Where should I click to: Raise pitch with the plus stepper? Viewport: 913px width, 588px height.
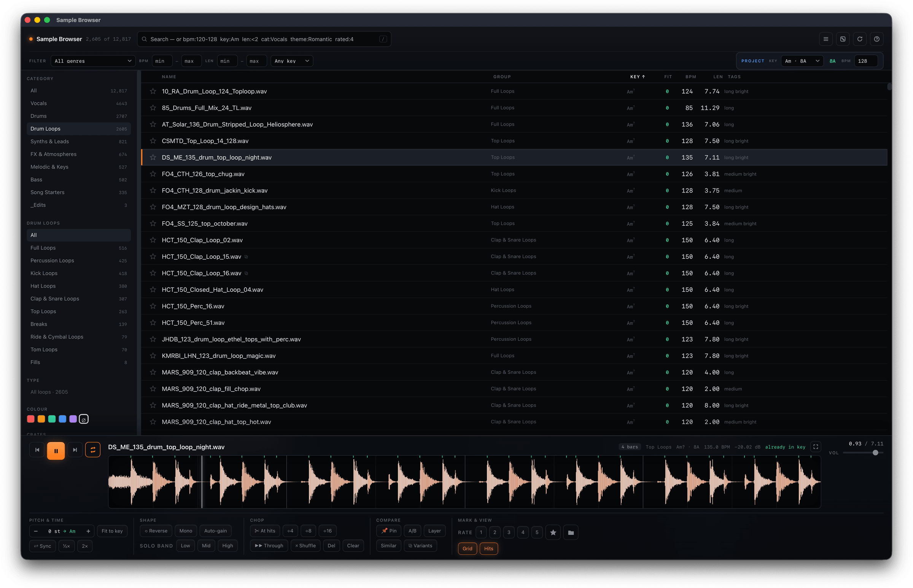point(88,531)
